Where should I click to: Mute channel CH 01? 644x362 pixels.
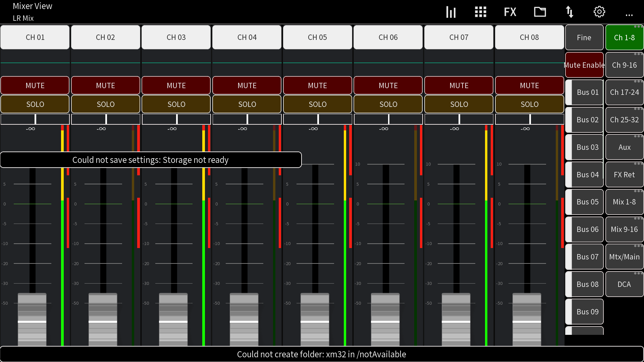pos(35,85)
